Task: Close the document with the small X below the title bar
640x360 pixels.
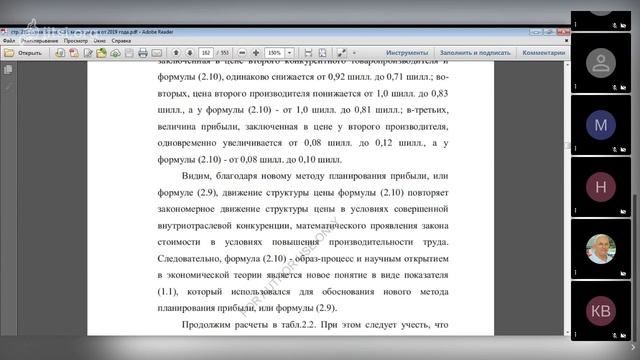Action: pyautogui.click(x=566, y=41)
